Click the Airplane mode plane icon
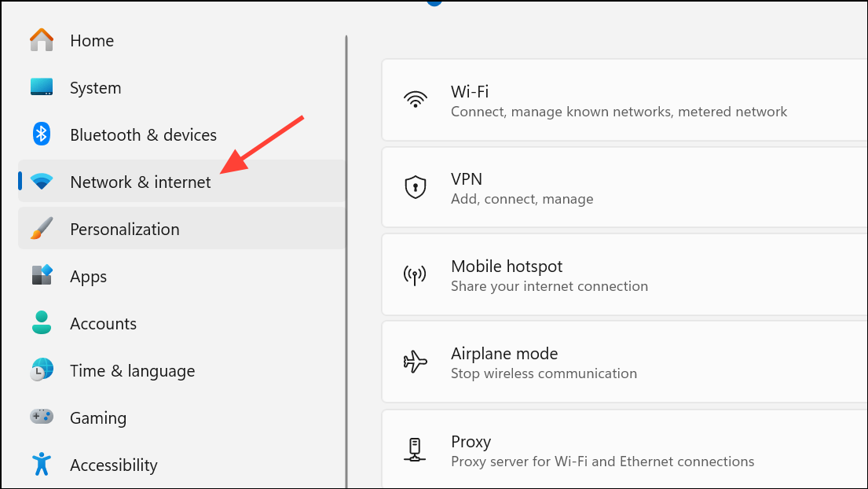The width and height of the screenshot is (868, 489). (x=416, y=362)
